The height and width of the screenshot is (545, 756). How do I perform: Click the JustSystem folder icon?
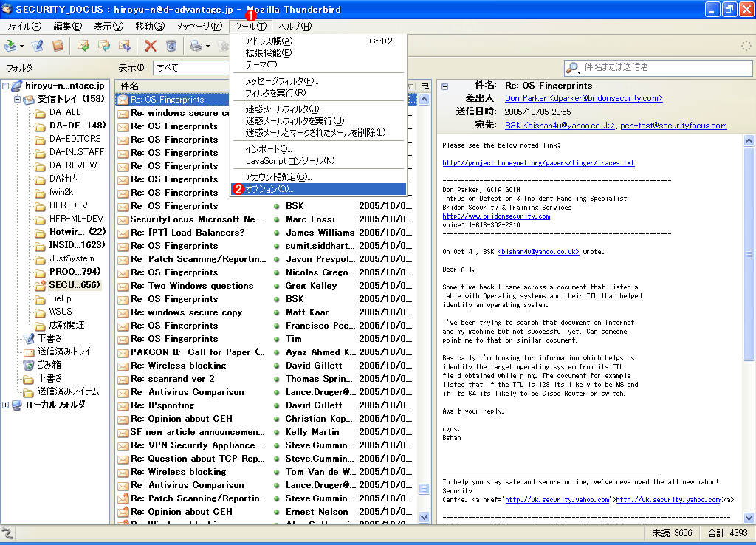tap(41, 259)
